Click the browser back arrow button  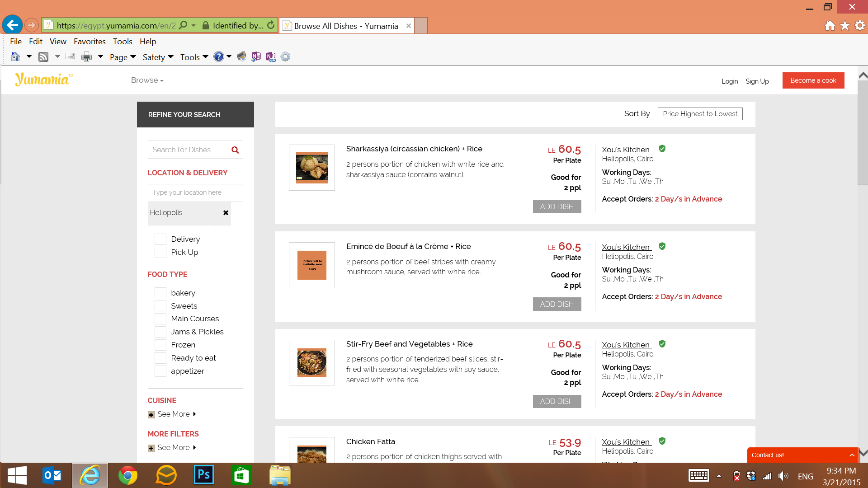pyautogui.click(x=13, y=25)
